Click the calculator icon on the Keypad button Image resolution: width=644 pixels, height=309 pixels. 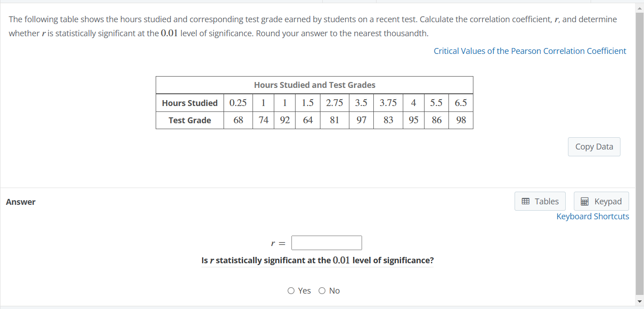pyautogui.click(x=586, y=201)
